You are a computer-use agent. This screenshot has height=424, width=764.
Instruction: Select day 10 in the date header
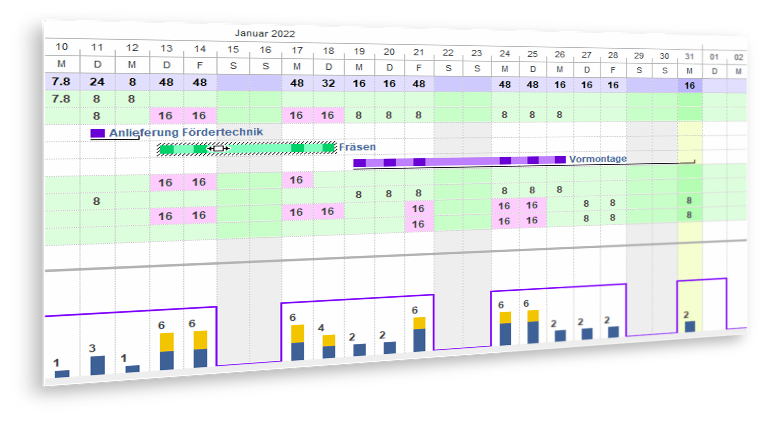tap(61, 47)
